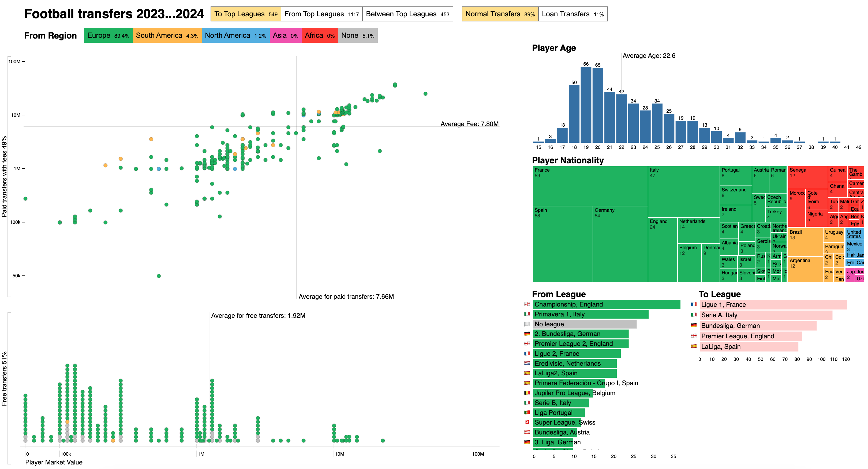Select the Championship, England bar
This screenshot has width=868, height=469.
(607, 304)
